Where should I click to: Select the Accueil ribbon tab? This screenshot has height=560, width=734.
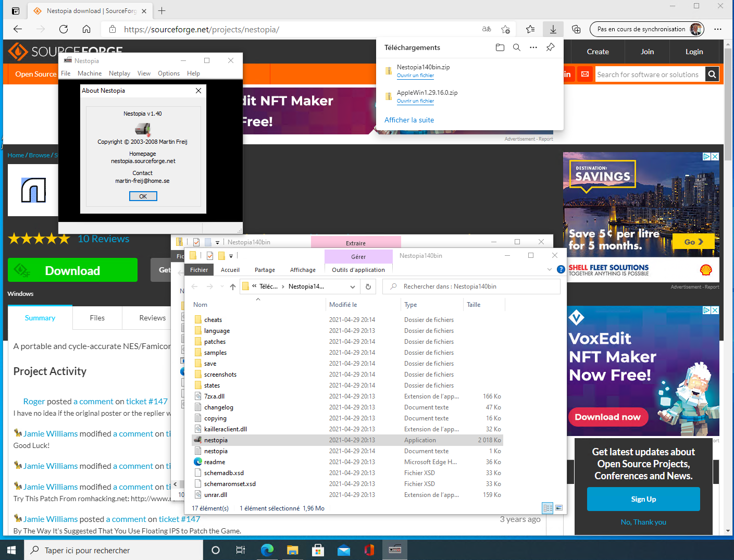(230, 270)
